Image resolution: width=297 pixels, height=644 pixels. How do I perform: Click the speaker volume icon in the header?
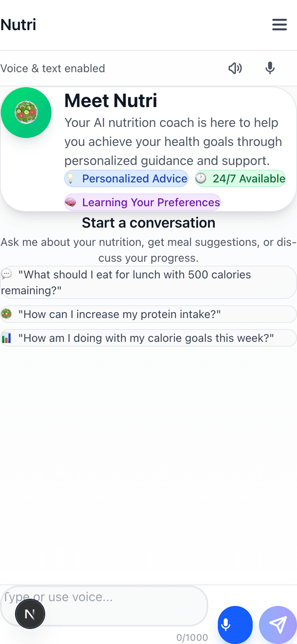click(235, 68)
